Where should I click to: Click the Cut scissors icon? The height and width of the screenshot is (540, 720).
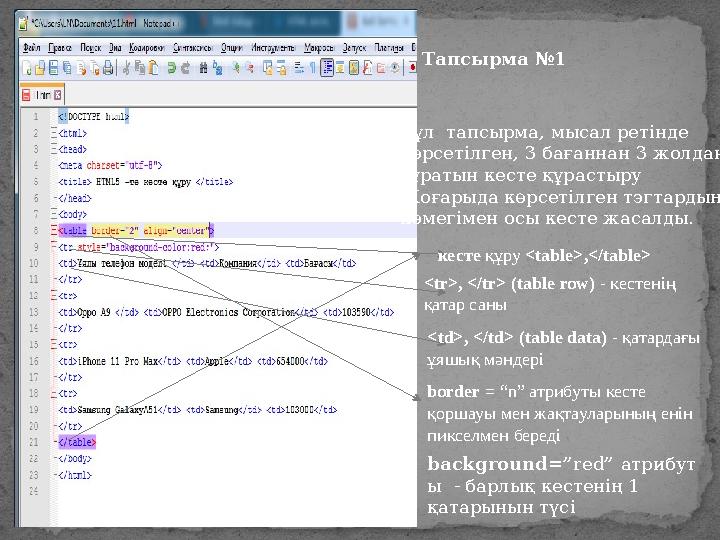(125, 68)
